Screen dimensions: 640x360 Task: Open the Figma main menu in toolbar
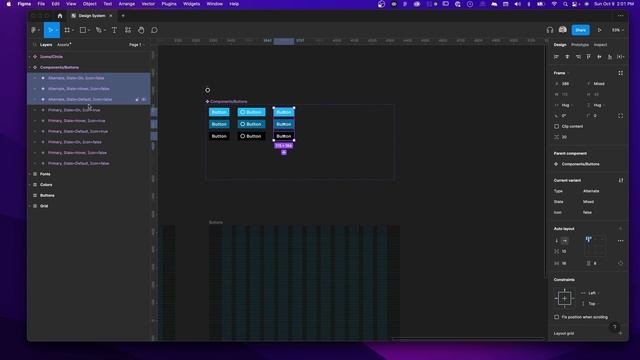point(34,30)
